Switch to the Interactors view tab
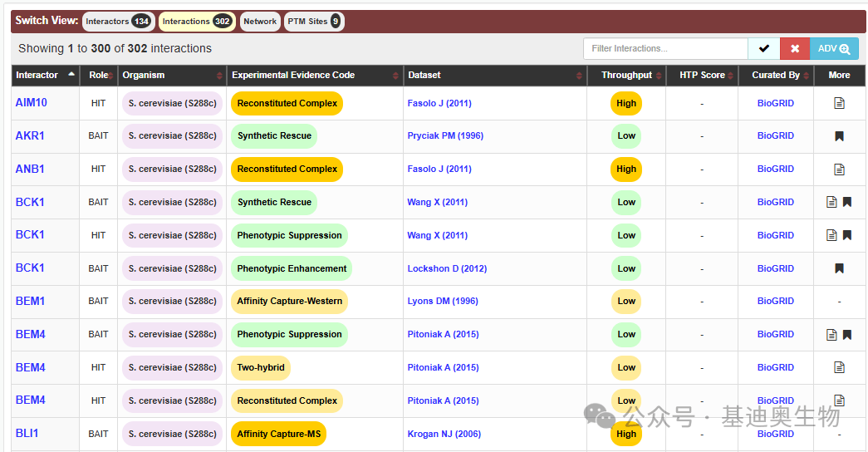The width and height of the screenshot is (868, 452). tap(119, 22)
